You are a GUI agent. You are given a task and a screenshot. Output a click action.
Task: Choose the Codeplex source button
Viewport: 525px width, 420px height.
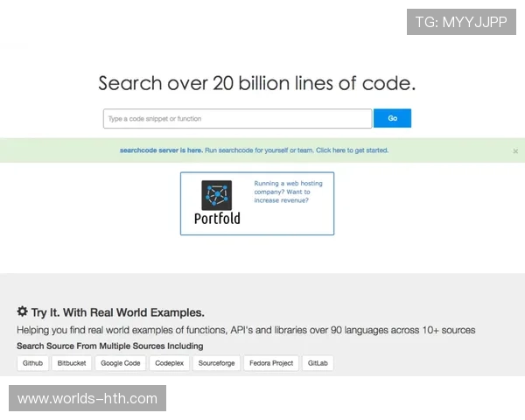[169, 363]
